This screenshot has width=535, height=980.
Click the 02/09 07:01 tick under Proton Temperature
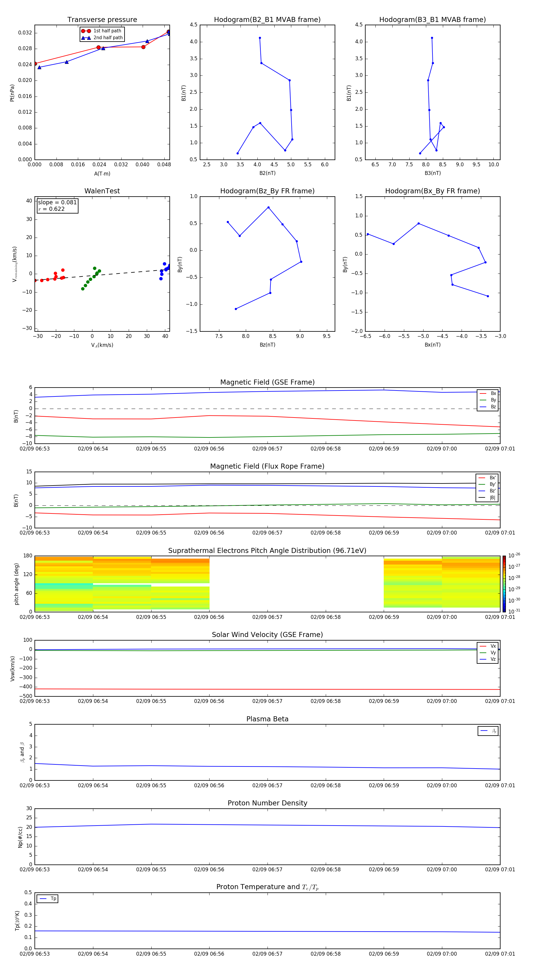click(500, 954)
